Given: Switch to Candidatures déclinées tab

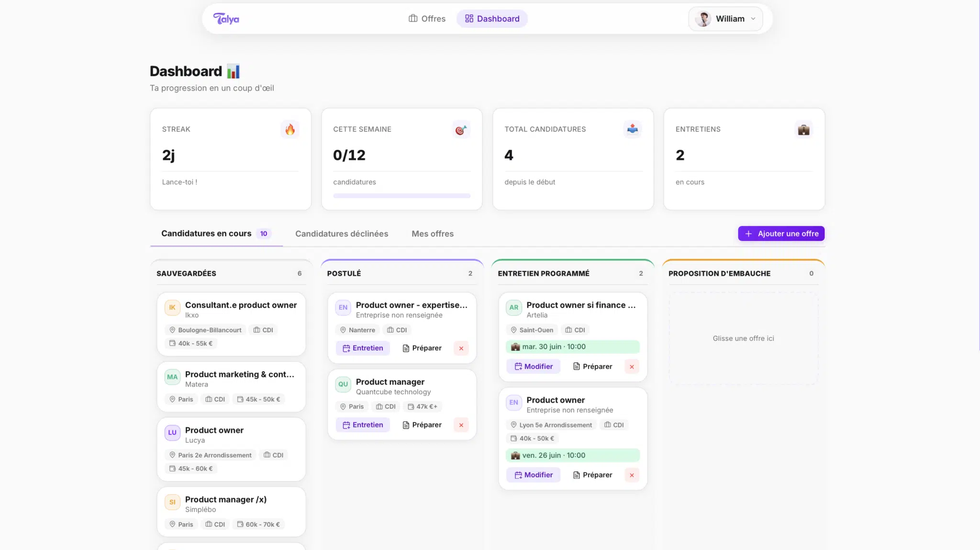Looking at the screenshot, I should tap(342, 234).
